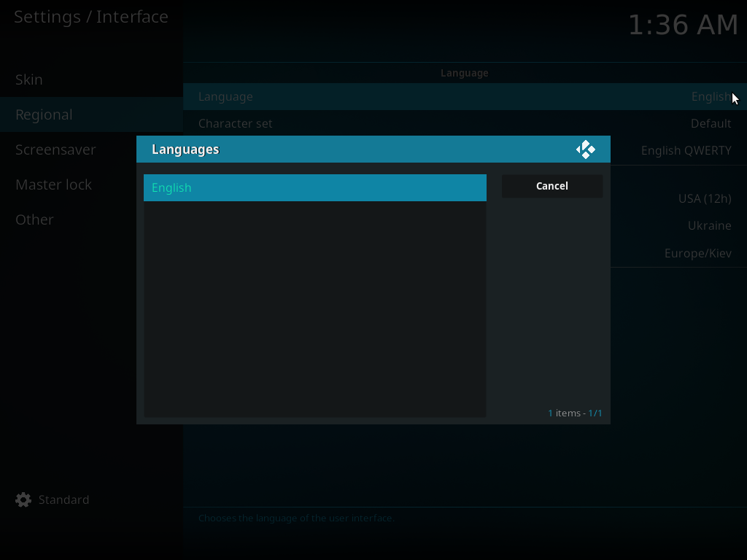Change the Ukraine timezone country value

tap(709, 225)
